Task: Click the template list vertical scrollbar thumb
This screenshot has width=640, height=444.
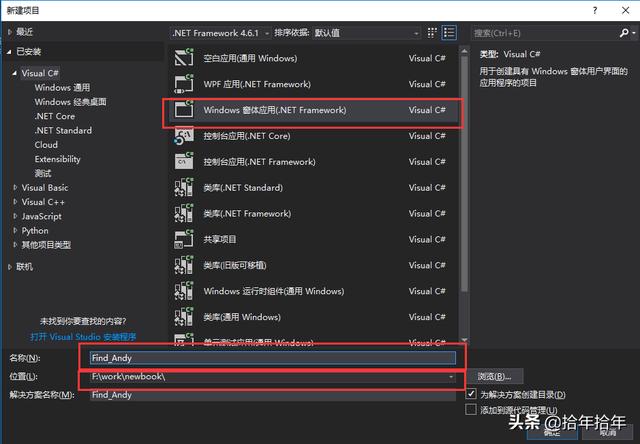Action: (464, 174)
